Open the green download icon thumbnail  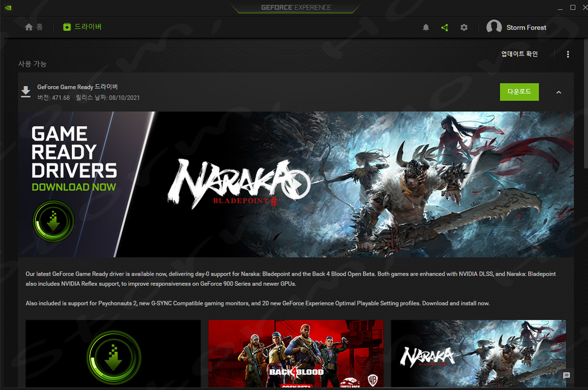coord(113,354)
